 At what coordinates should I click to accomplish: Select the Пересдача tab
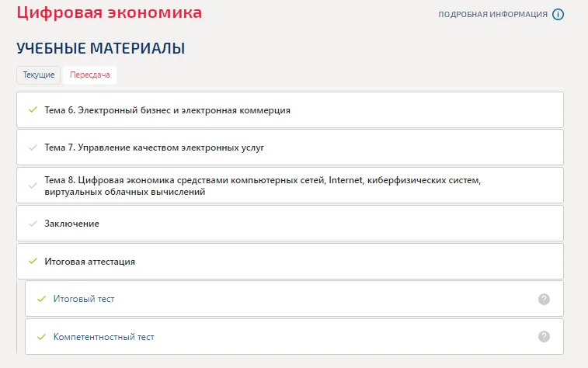pos(89,75)
